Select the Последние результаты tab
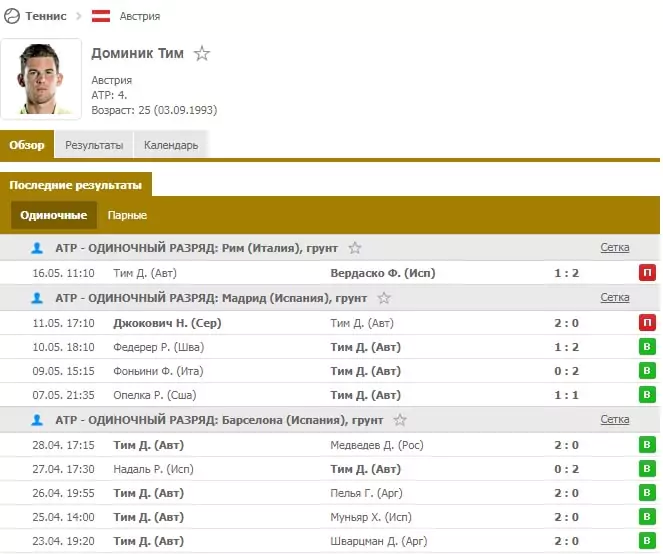663x554 pixels. click(76, 185)
